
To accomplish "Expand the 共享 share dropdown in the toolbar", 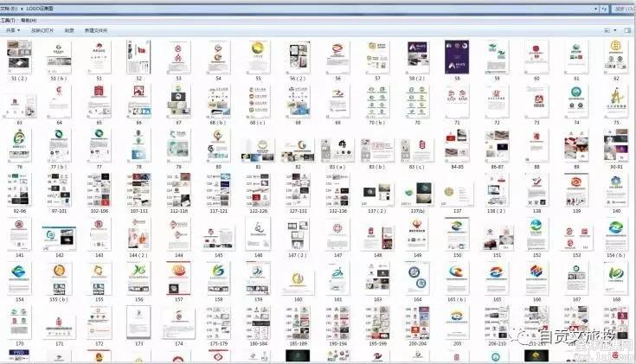I will [13, 30].
